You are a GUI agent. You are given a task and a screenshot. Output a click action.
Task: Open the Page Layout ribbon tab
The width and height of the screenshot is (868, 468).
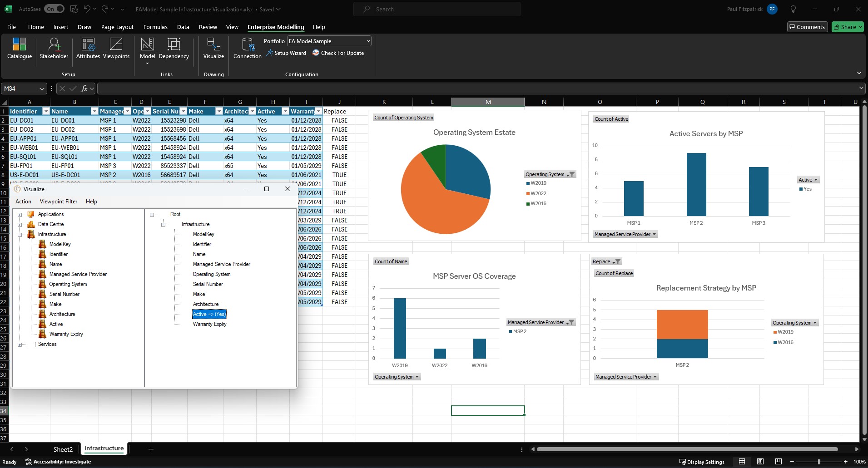(x=117, y=27)
